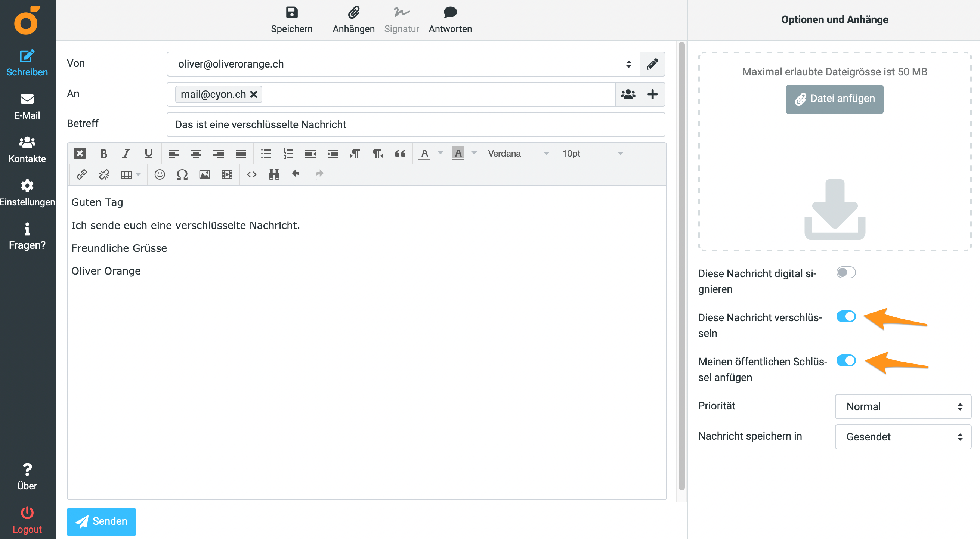Viewport: 980px width, 539px height.
Task: Click the Bold formatting icon
Action: click(x=103, y=153)
